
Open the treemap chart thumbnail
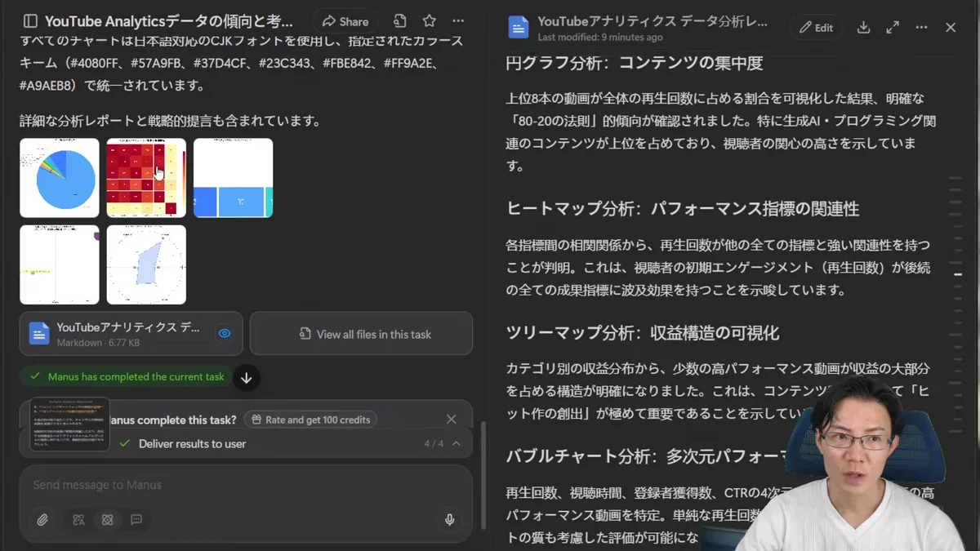[233, 178]
